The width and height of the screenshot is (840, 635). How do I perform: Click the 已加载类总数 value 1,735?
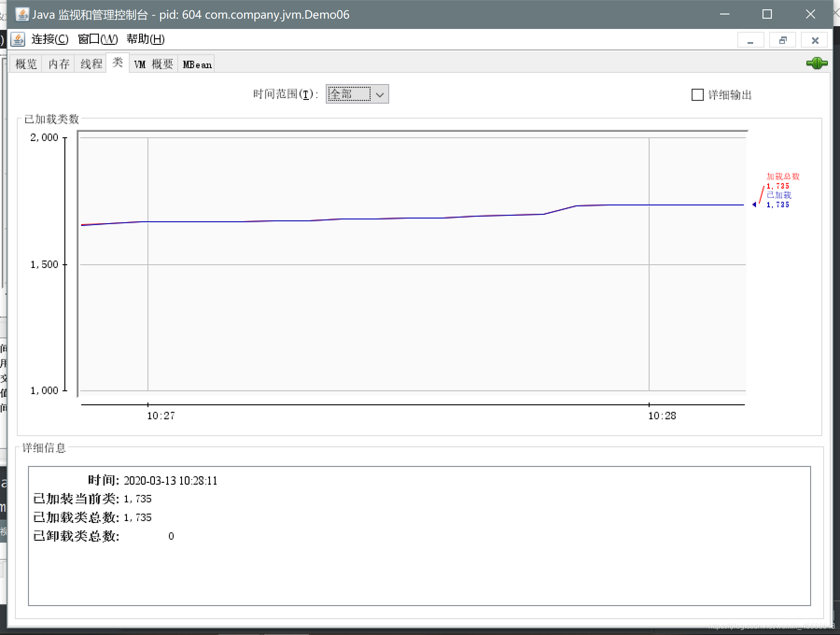[x=138, y=517]
